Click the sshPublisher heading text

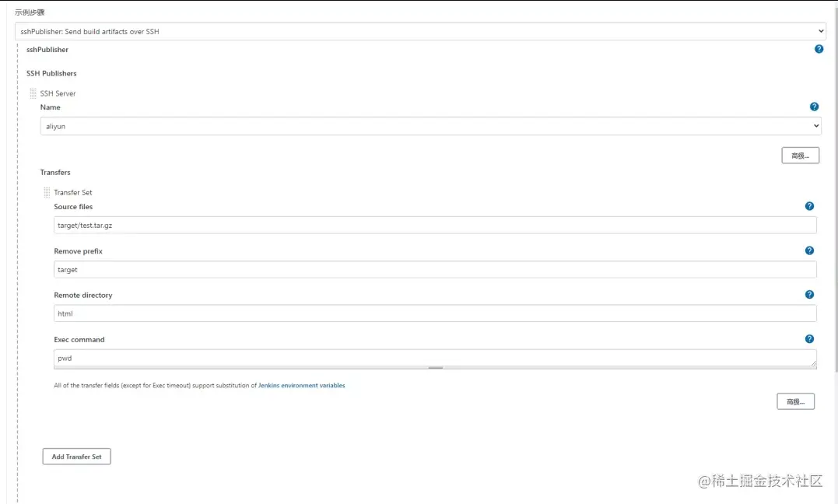coord(47,50)
